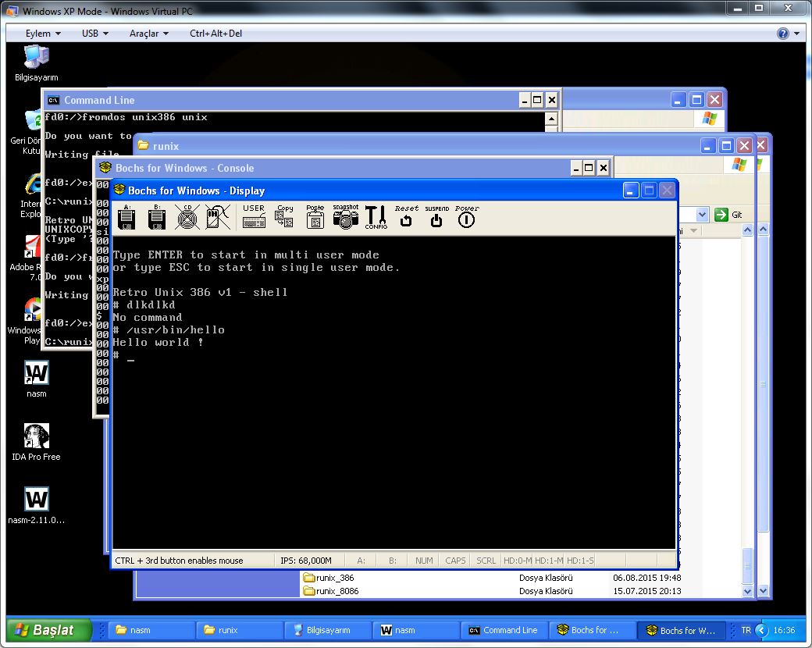Click the Git button in explorer window
The width and height of the screenshot is (812, 648).
[x=728, y=215]
